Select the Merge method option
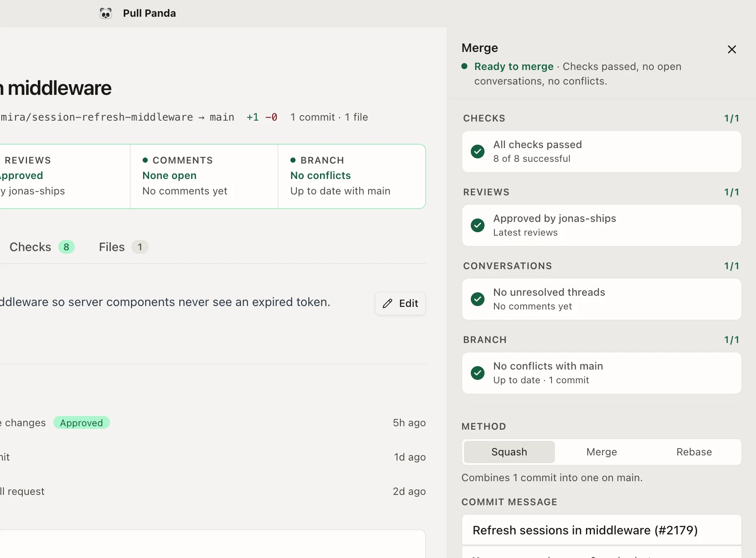Viewport: 756px width, 558px height. tap(602, 452)
